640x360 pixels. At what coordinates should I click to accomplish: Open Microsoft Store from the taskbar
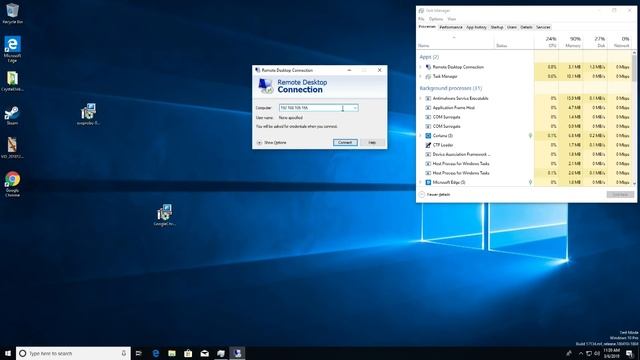point(188,353)
